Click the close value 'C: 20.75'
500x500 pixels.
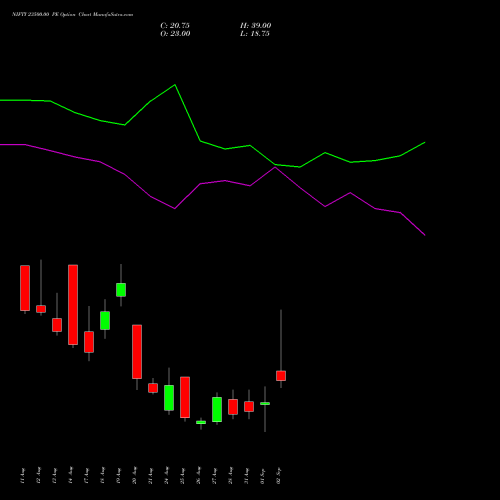175,25
